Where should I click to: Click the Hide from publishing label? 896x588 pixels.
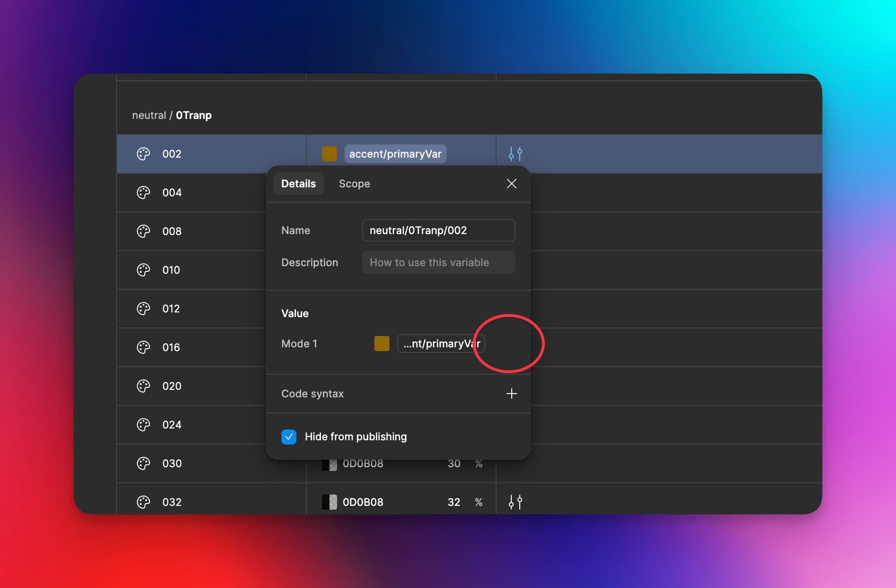(x=356, y=437)
